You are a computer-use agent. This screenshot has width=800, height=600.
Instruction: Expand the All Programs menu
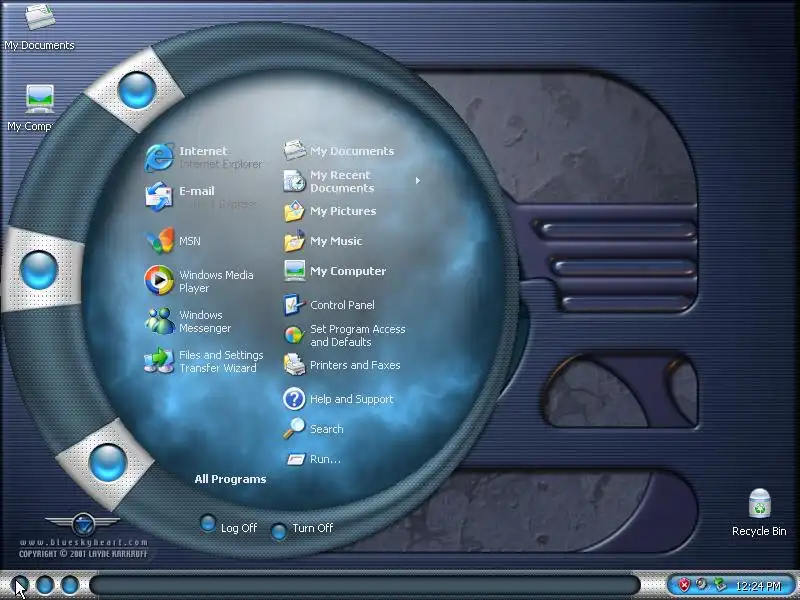point(230,479)
